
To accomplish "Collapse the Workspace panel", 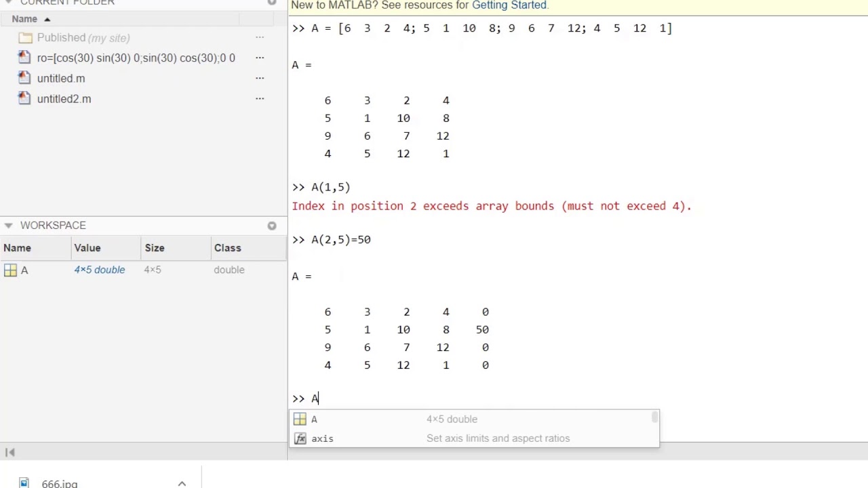I will 9,226.
